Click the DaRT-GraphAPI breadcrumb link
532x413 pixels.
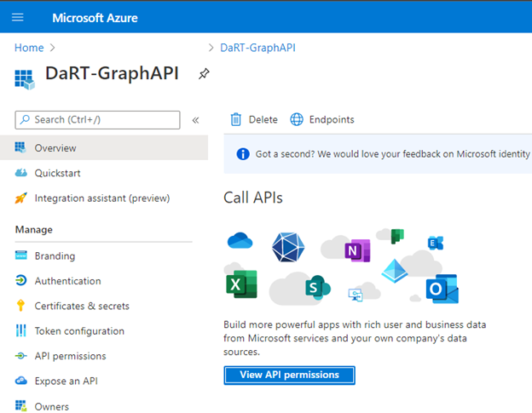[257, 48]
